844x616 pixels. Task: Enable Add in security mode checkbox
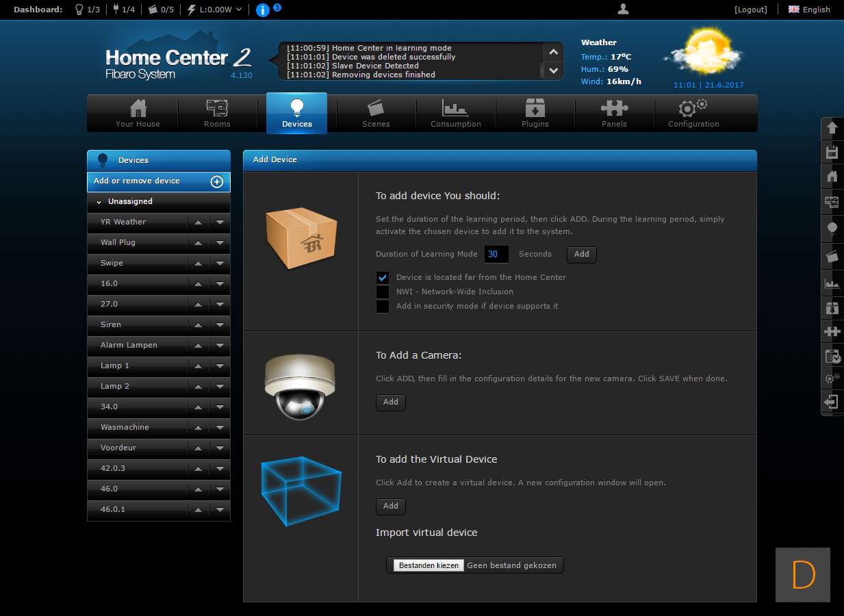[383, 306]
